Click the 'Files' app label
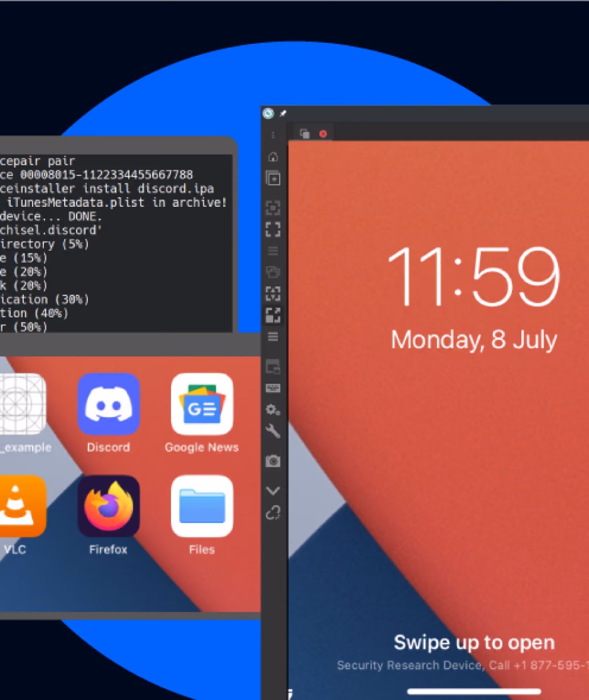The image size is (589, 700). click(202, 550)
